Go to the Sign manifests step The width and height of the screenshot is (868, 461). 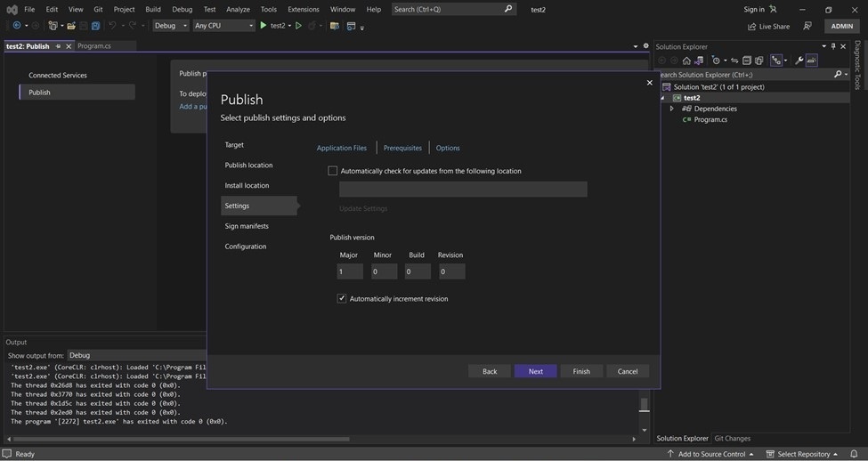[247, 226]
